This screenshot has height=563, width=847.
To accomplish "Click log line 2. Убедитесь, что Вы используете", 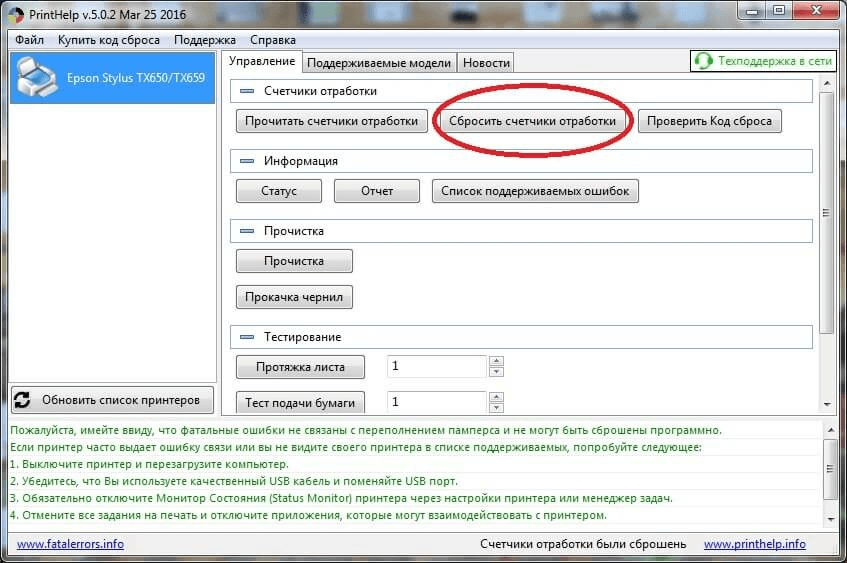I will 233,481.
